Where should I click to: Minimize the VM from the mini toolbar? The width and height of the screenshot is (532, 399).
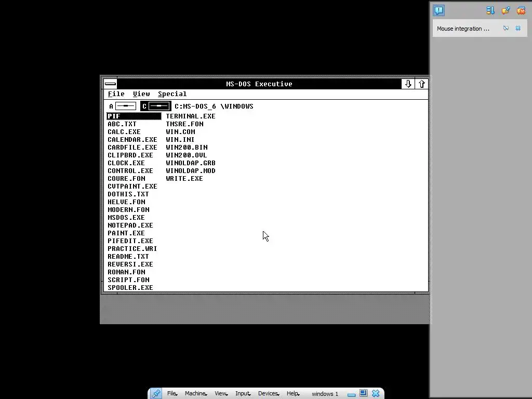point(352,394)
